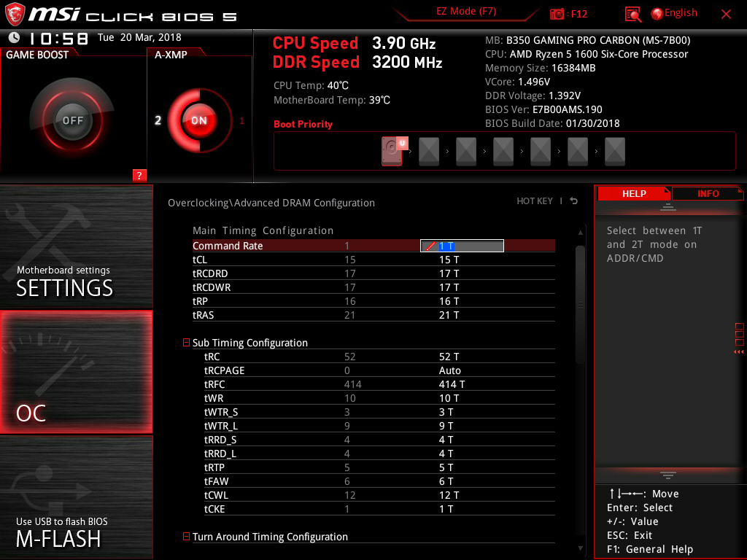Open the OC gauge panel
Screen dimensions: 747x560
[76, 372]
